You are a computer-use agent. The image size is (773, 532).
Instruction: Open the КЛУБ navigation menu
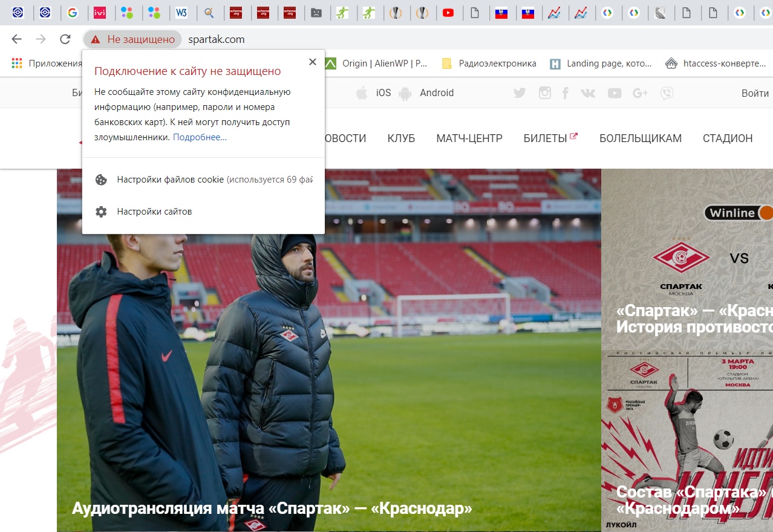401,138
